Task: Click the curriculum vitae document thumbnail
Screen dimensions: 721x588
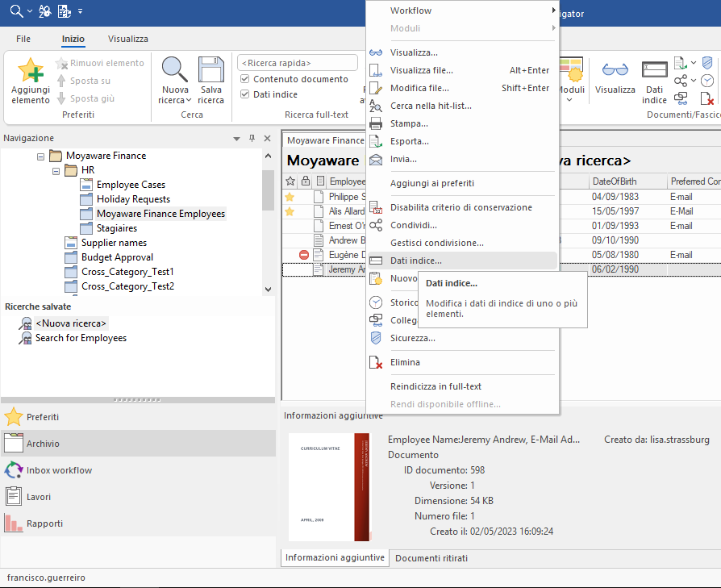Action: point(329,486)
